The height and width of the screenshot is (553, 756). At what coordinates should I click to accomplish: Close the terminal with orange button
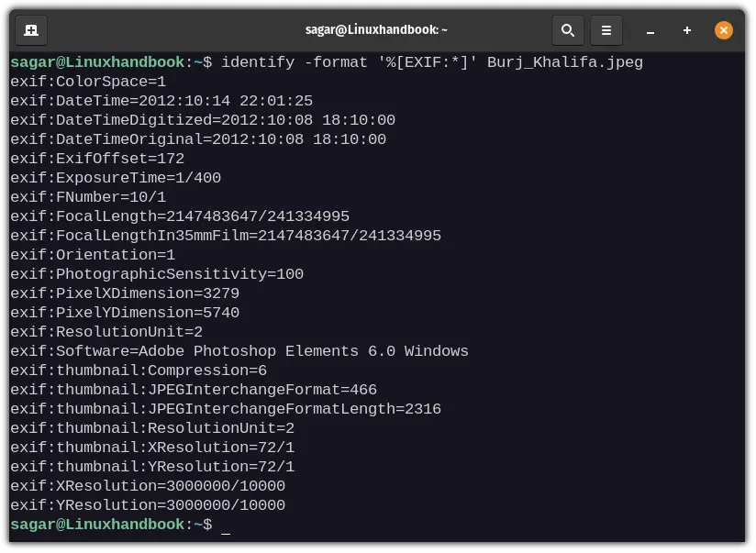pyautogui.click(x=723, y=30)
